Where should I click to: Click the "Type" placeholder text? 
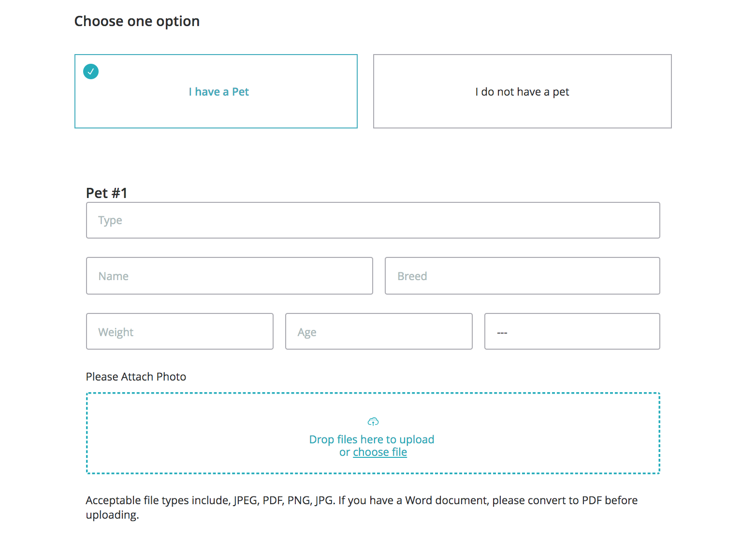[110, 221]
